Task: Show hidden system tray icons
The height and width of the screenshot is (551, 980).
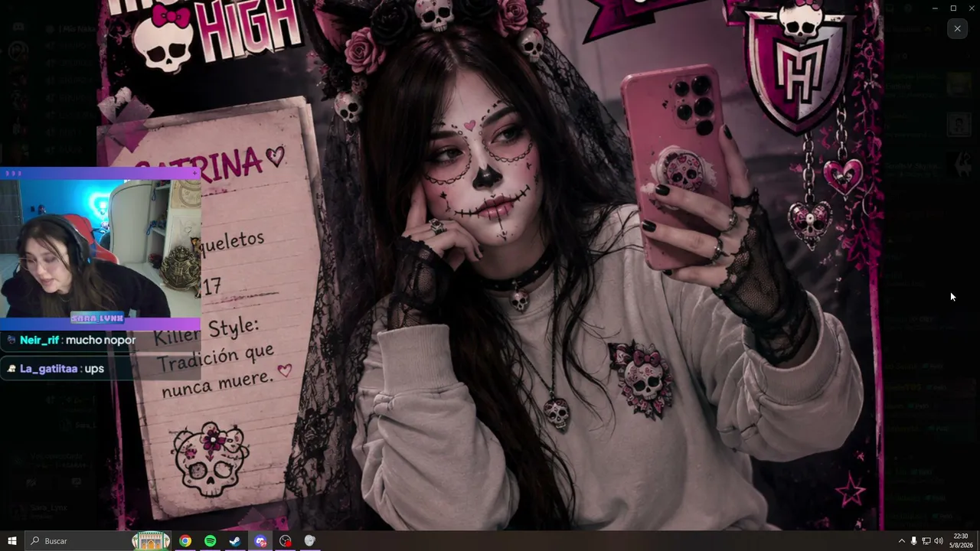Action: point(901,541)
